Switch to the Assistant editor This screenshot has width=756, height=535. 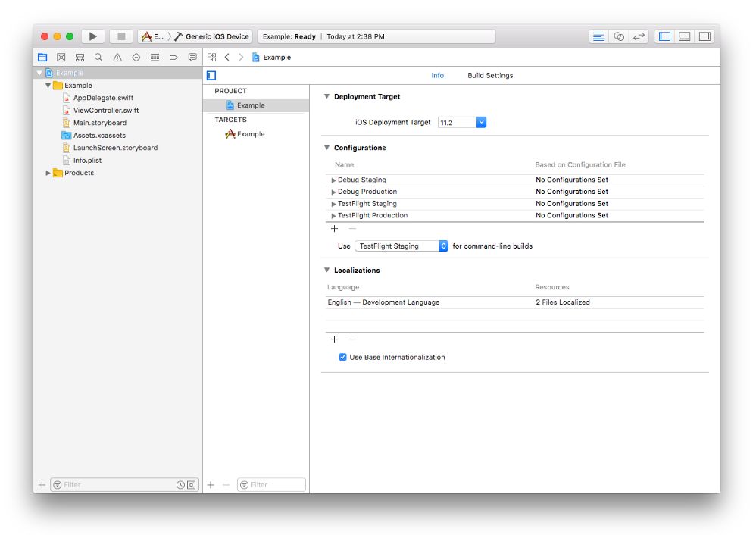619,36
